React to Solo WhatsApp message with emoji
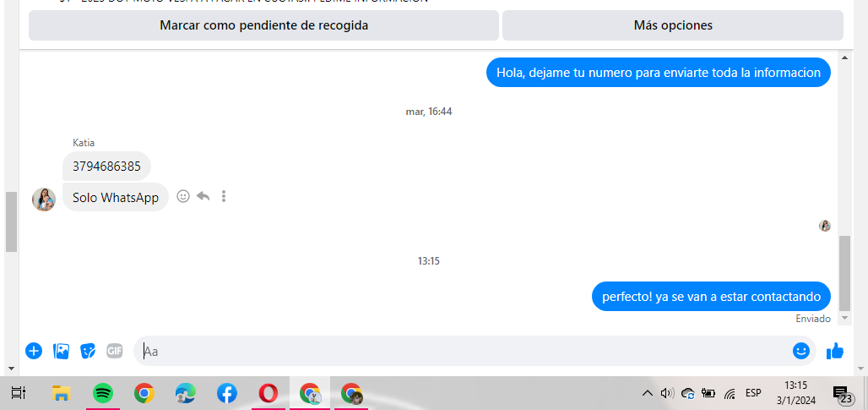This screenshot has width=868, height=410. pos(183,196)
